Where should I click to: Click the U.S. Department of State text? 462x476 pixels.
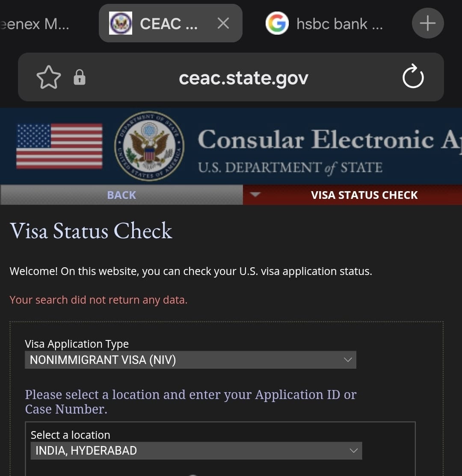pyautogui.click(x=290, y=168)
